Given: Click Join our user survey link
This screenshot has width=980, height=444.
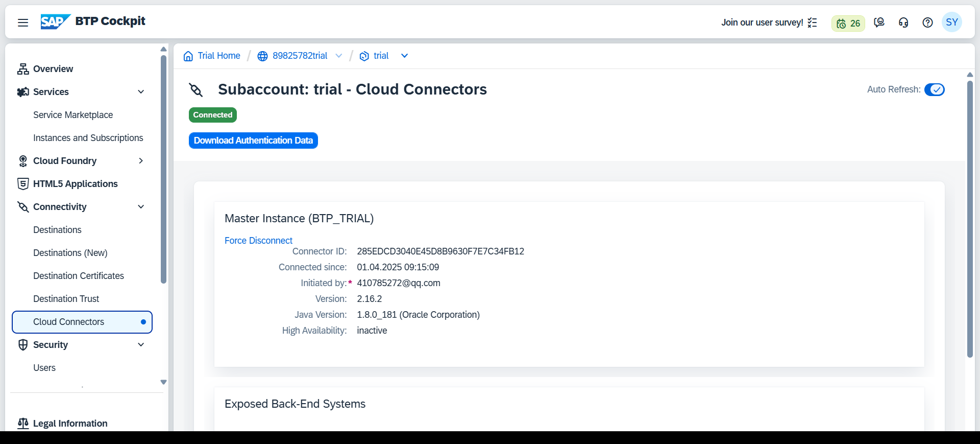Looking at the screenshot, I should pos(762,22).
